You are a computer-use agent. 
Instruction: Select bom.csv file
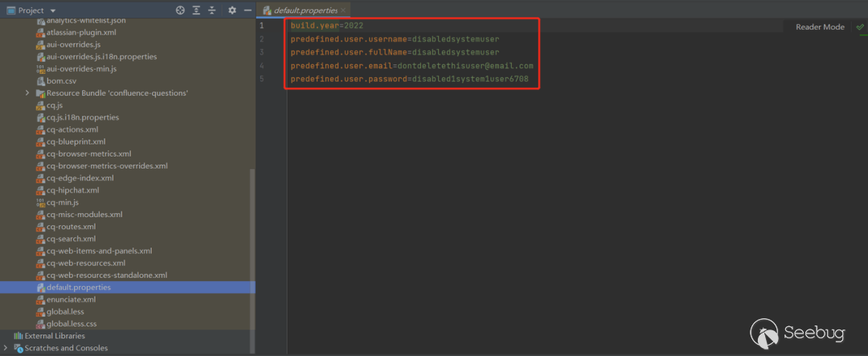tap(61, 81)
